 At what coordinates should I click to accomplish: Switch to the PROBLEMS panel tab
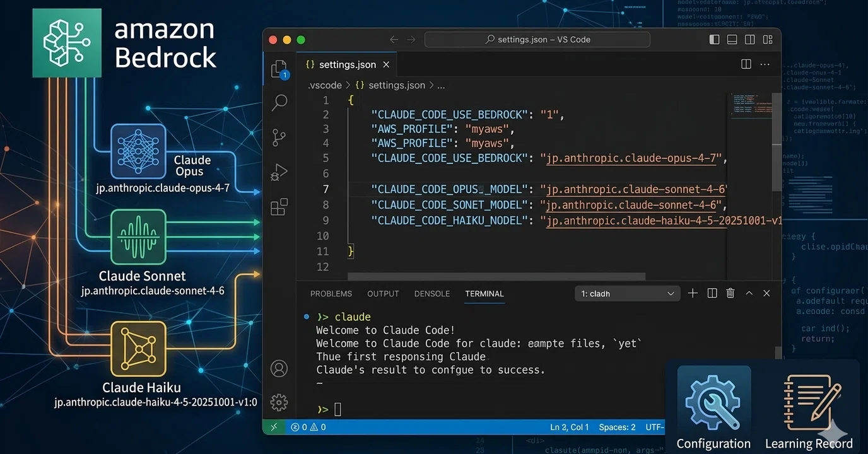331,294
